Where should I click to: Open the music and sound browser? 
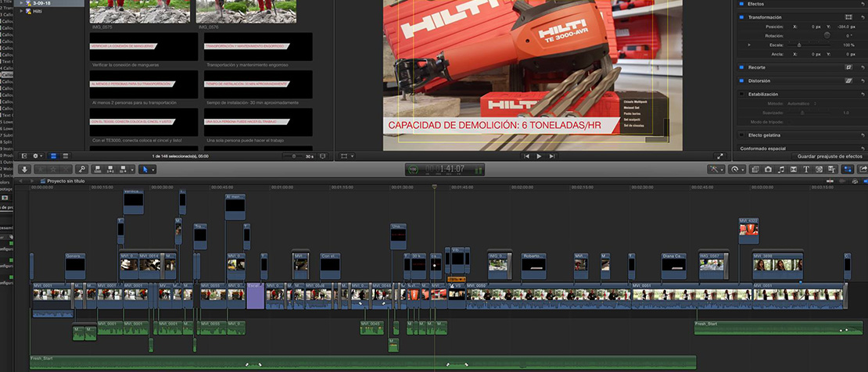(781, 170)
